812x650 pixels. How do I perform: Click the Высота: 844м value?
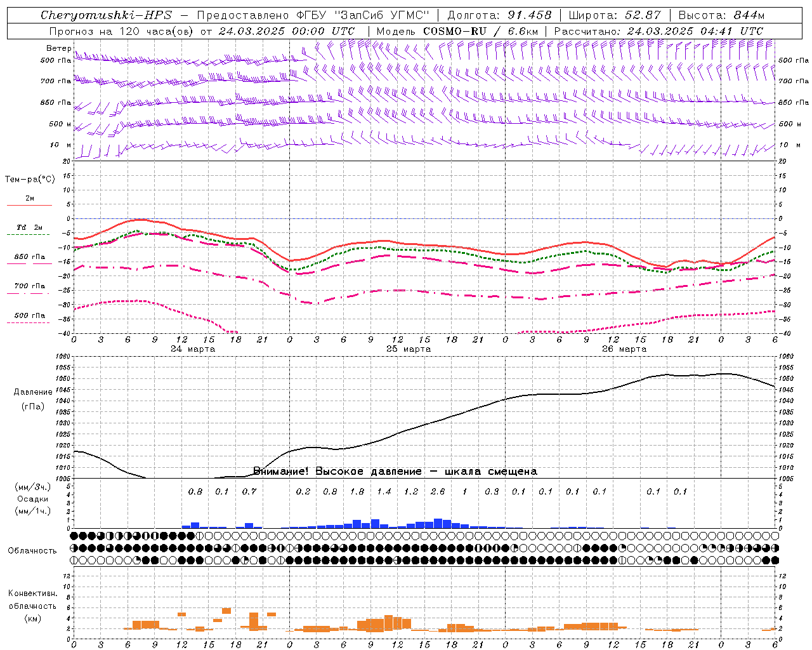(x=722, y=15)
